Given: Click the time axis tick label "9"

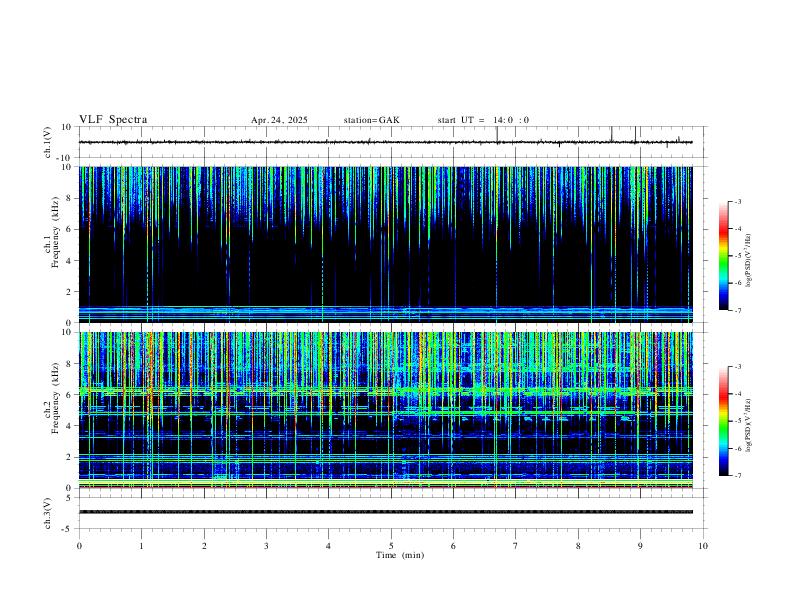Looking at the screenshot, I should click(x=640, y=546).
